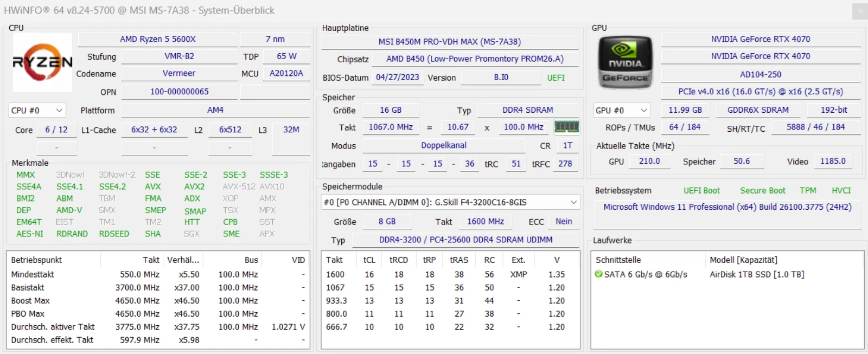The image size is (868, 354).
Task: Click the TPM label
Action: (808, 191)
